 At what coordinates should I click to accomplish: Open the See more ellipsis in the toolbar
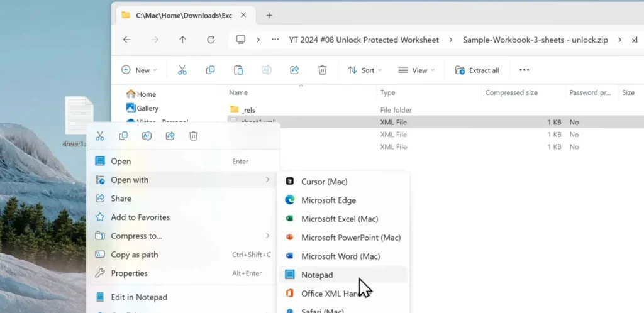(x=524, y=70)
